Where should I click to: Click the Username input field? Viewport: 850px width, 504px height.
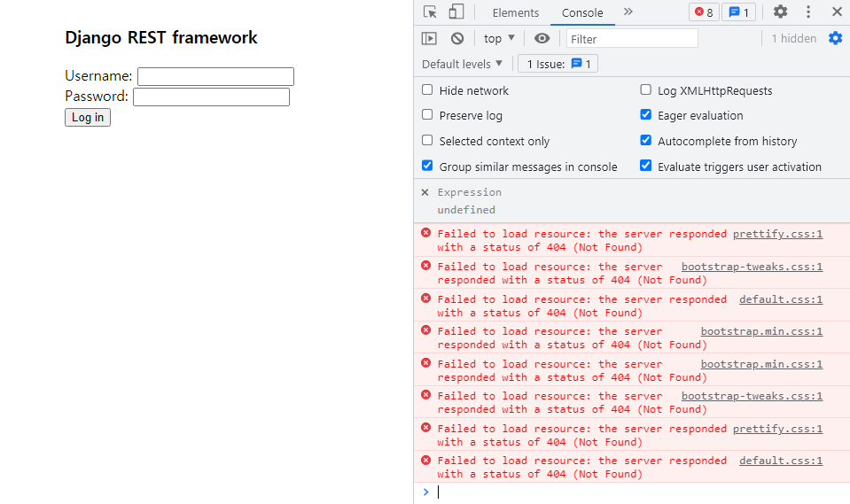215,76
